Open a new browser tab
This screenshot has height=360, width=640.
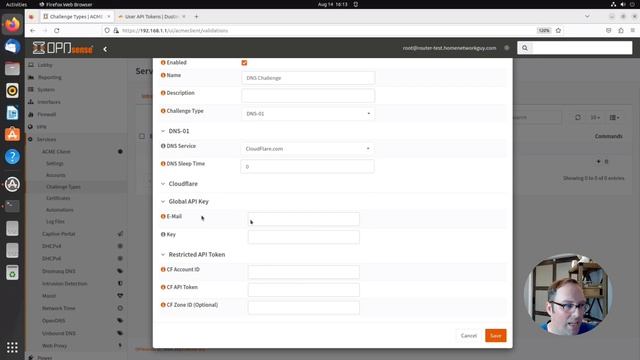(196, 17)
